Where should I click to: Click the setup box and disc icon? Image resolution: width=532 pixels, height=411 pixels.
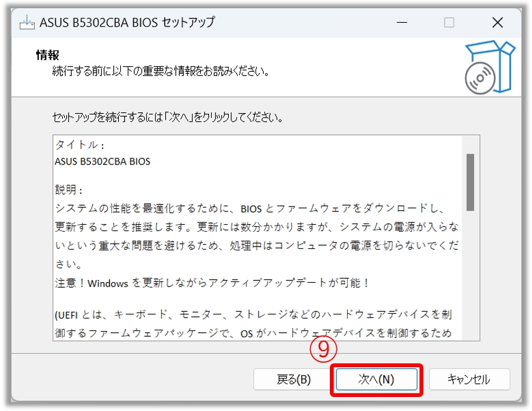click(x=489, y=67)
